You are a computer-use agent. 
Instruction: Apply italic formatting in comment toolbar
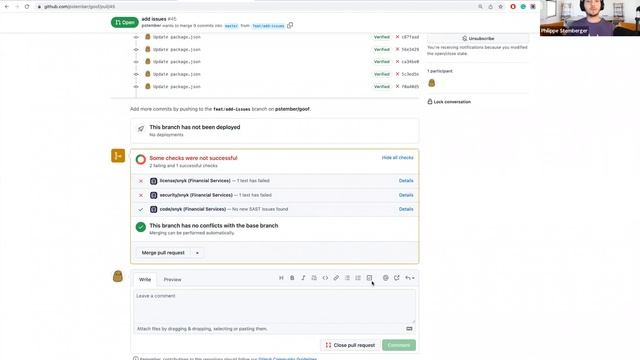point(303,278)
